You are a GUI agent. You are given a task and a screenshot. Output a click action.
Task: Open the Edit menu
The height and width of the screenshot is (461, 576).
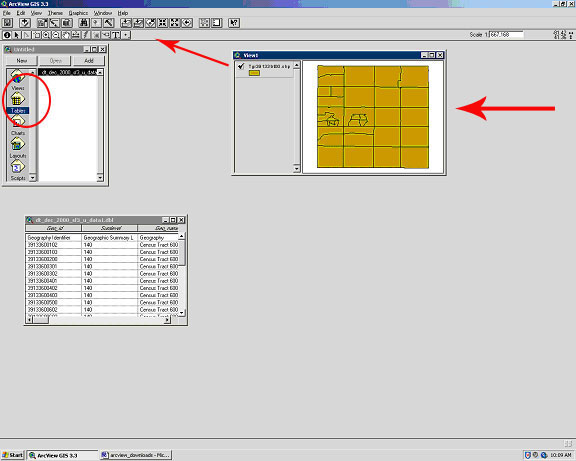[21, 13]
